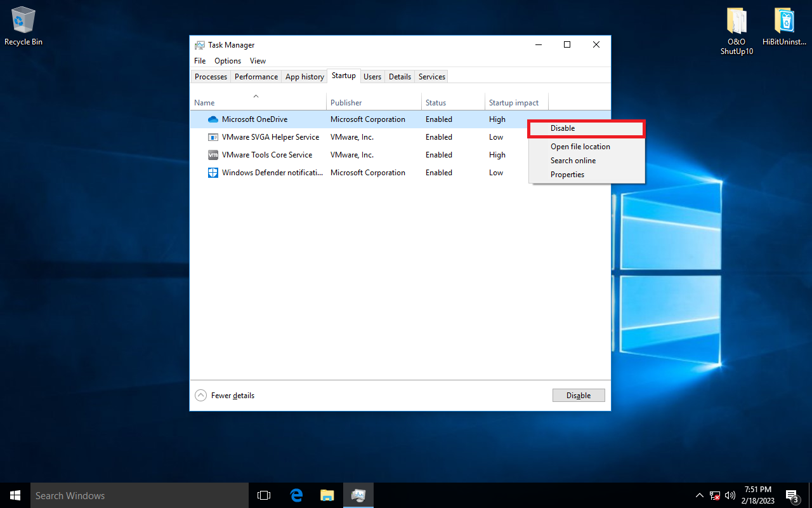Launch Microsoft Edge from the taskbar
Viewport: 812px width, 508px height.
pos(296,495)
